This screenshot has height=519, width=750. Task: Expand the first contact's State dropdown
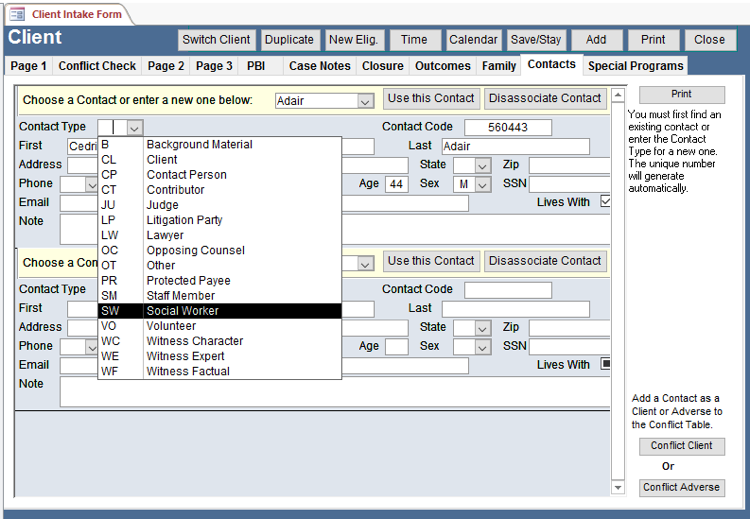pos(483,165)
